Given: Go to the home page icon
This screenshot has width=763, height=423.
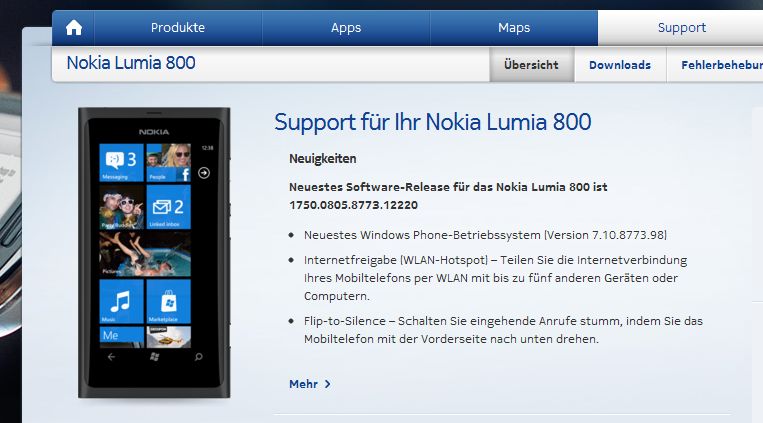Looking at the screenshot, I should pos(74,28).
